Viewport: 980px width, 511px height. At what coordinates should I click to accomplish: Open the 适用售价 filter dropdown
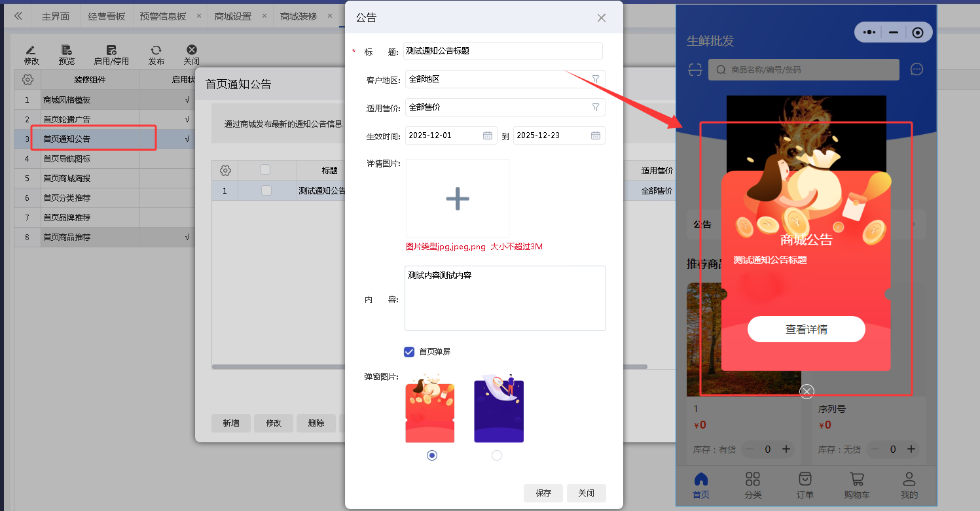[595, 107]
